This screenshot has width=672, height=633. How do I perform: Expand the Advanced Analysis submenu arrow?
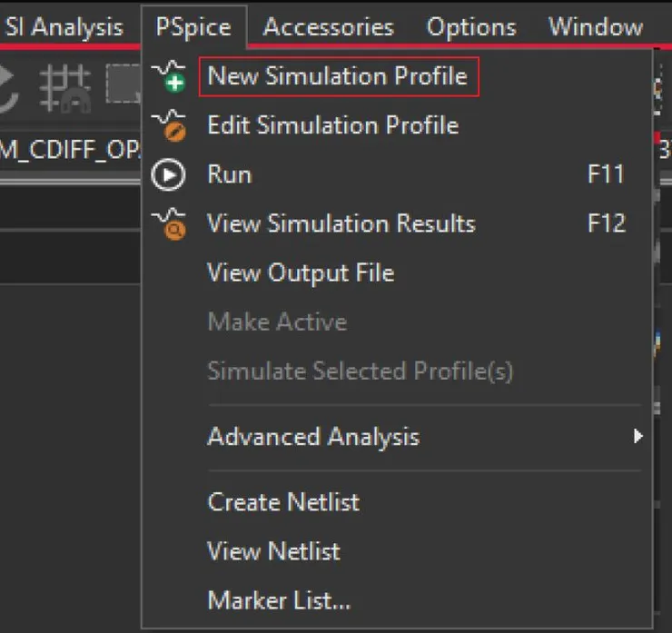637,437
